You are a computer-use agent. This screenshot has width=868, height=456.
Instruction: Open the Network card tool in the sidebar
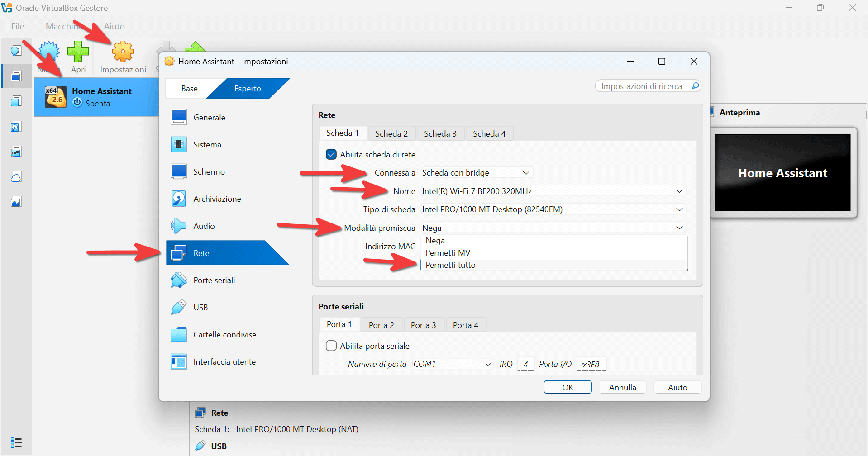16,151
